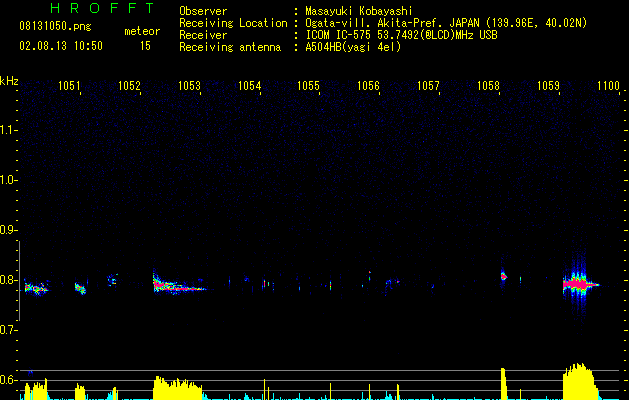Click the 1053 time marker
The height and width of the screenshot is (400, 629).
[x=189, y=86]
